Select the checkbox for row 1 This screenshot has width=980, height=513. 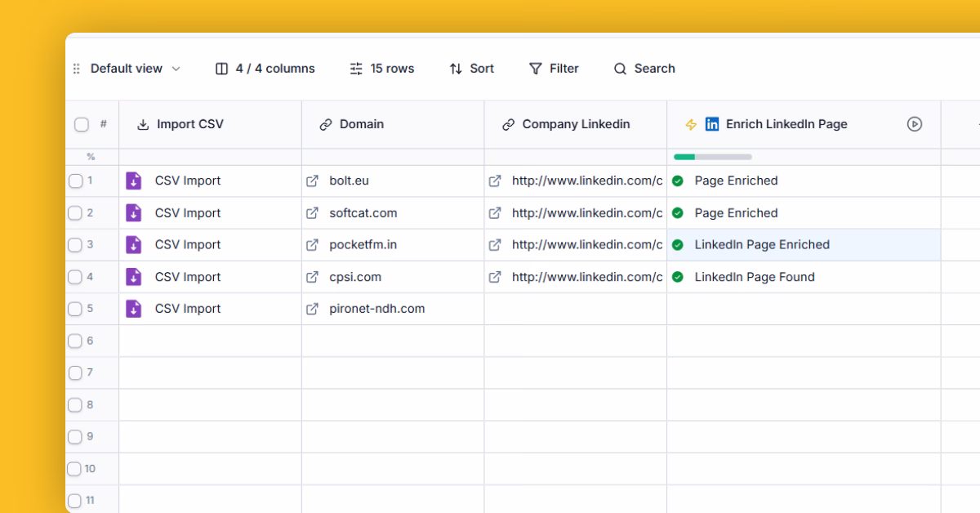click(x=75, y=181)
